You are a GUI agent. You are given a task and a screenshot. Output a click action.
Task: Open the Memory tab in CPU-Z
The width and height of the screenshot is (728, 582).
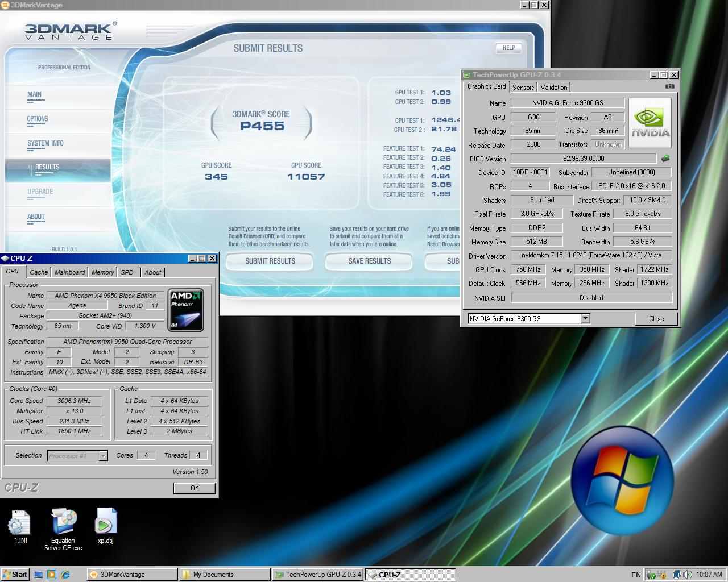coord(103,272)
